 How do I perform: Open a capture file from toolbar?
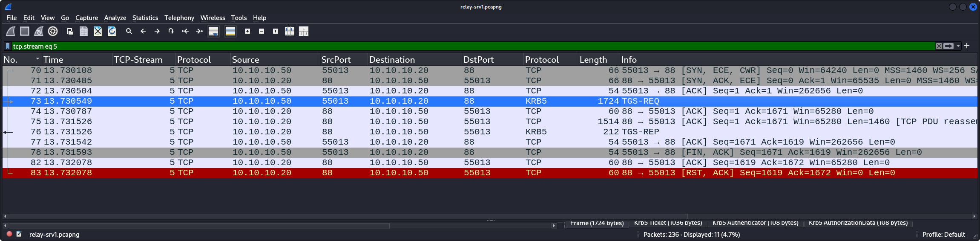pos(70,31)
